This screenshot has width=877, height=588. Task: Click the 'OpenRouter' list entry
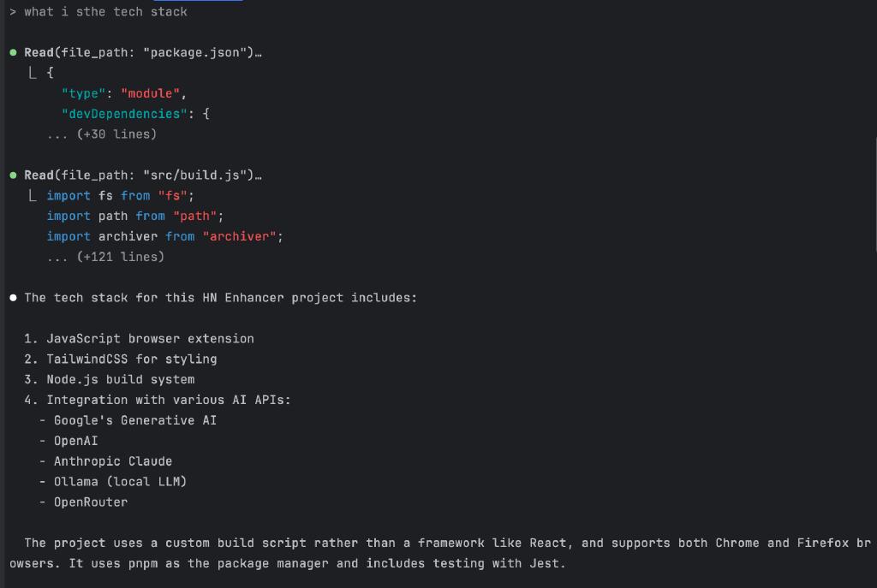click(x=91, y=502)
